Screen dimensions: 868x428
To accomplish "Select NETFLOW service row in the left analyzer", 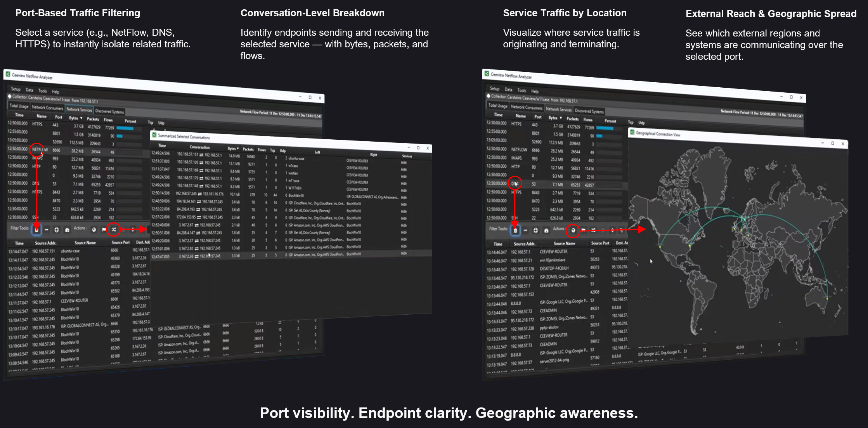I will click(38, 150).
